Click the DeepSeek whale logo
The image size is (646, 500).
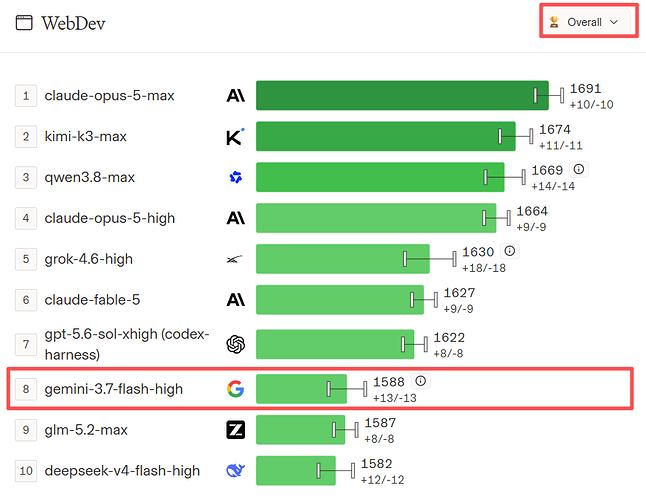[236, 470]
